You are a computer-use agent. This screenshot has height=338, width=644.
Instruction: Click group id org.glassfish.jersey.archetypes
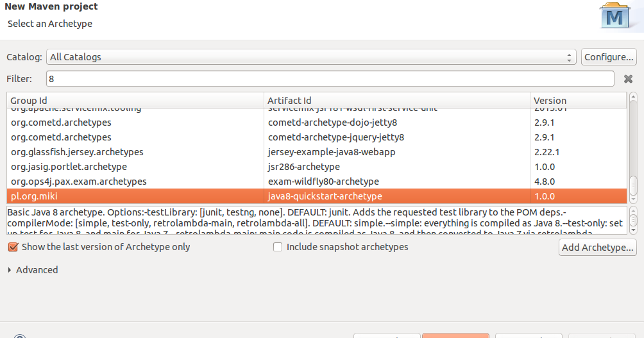pyautogui.click(x=77, y=152)
